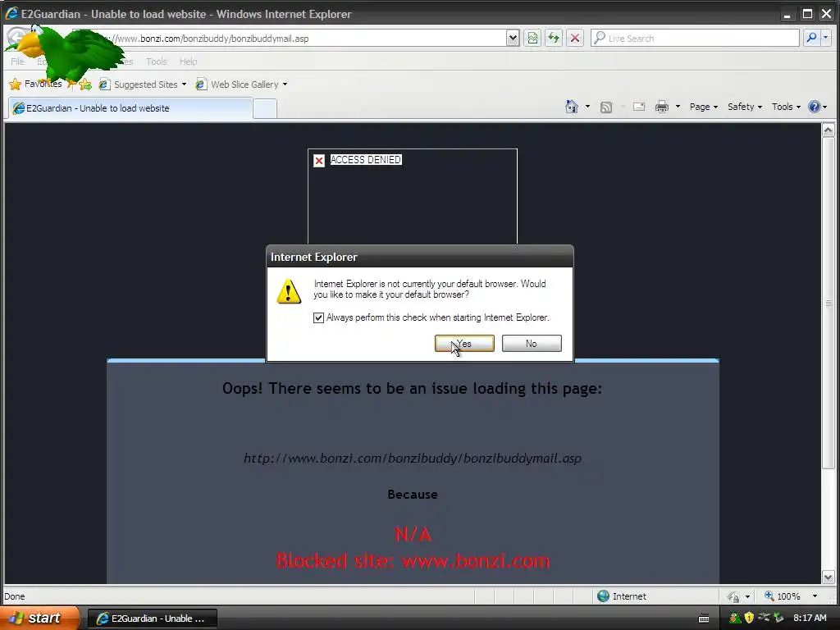Expand the search provider dropdown arrow
Screen dimensions: 840x630
click(825, 38)
